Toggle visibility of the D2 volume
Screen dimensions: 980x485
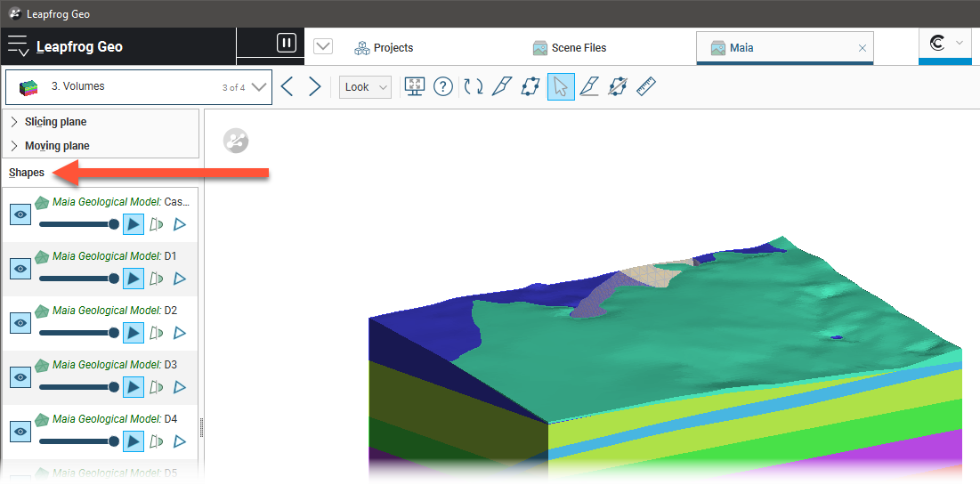point(20,323)
